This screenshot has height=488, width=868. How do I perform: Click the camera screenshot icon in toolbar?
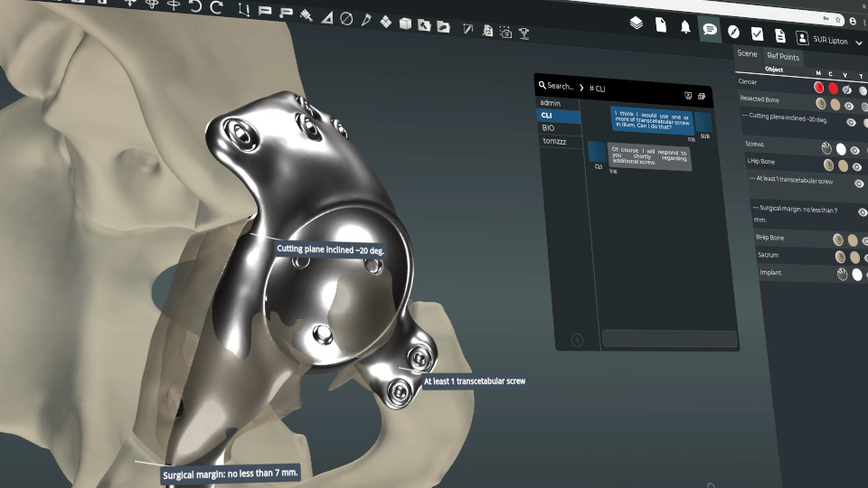505,33
